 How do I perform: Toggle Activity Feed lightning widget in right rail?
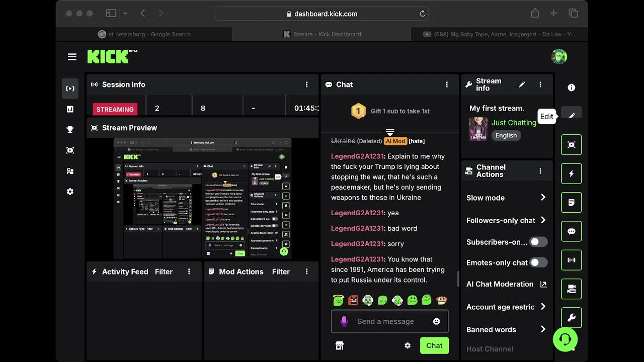tap(571, 173)
